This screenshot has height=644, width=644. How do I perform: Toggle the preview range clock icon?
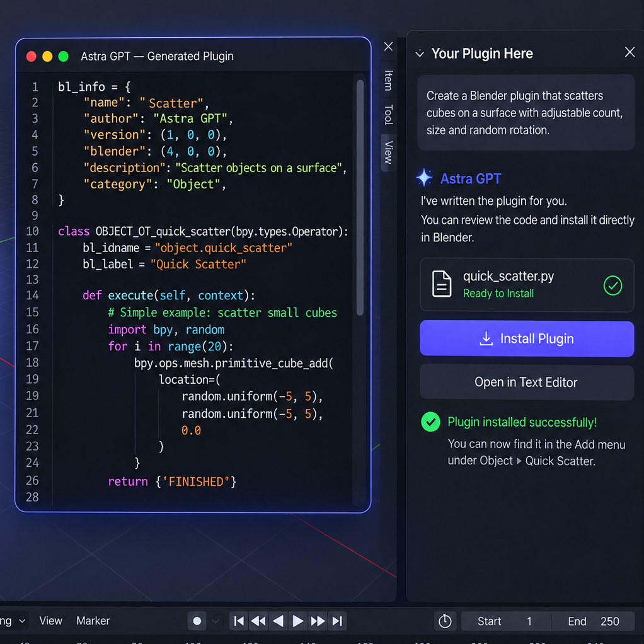pos(445,621)
